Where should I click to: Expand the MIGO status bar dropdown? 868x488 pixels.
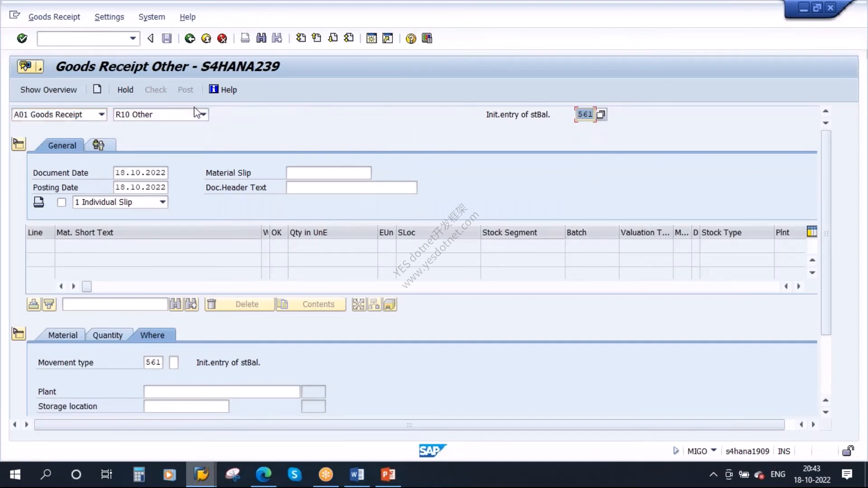click(713, 450)
